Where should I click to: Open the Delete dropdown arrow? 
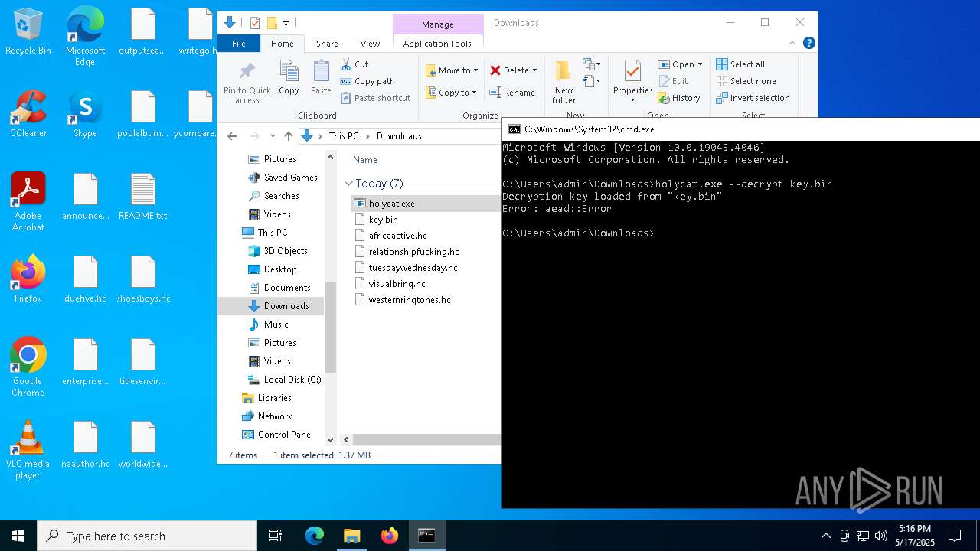(534, 70)
